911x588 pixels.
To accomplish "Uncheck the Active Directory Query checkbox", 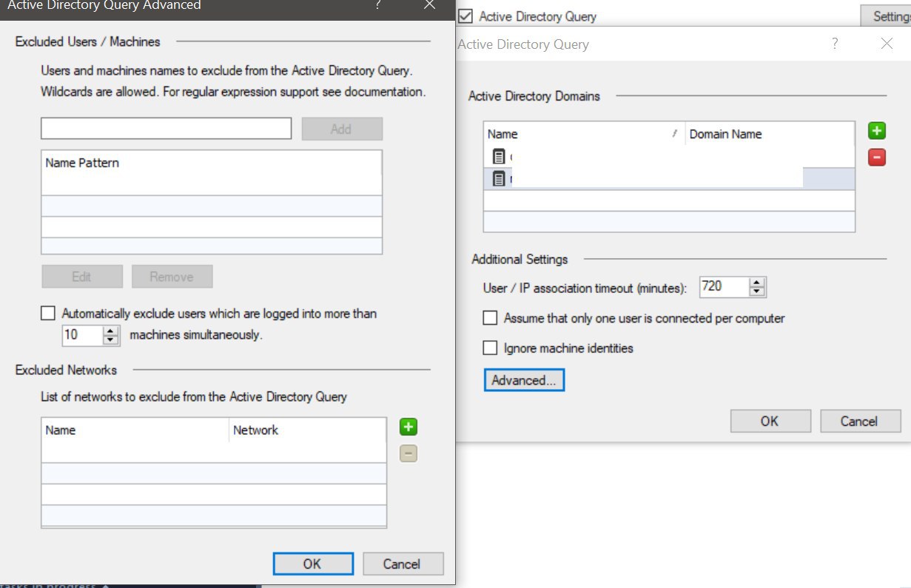I will tap(465, 16).
